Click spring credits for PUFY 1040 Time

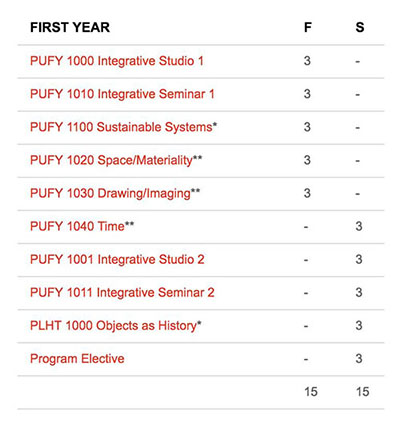tap(359, 226)
